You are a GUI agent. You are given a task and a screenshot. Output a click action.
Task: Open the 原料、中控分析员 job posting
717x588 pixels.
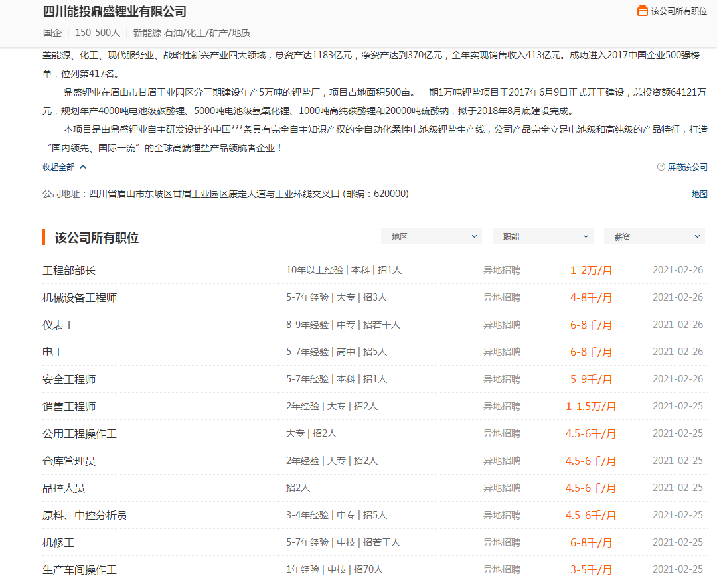[85, 515]
